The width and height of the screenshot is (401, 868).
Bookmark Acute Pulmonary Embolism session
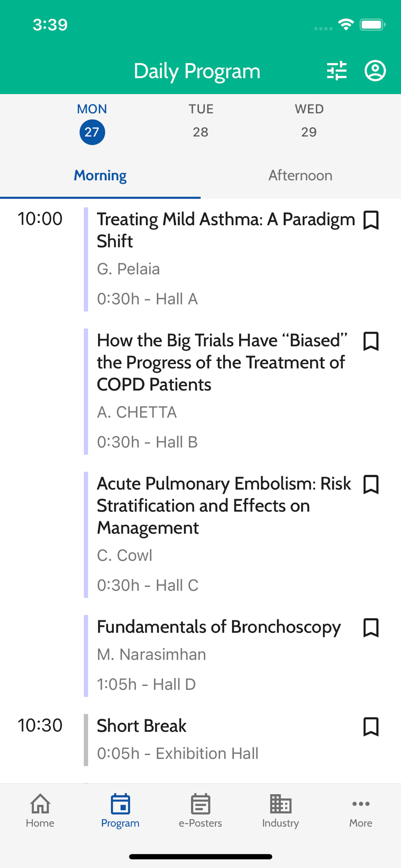coord(371,484)
